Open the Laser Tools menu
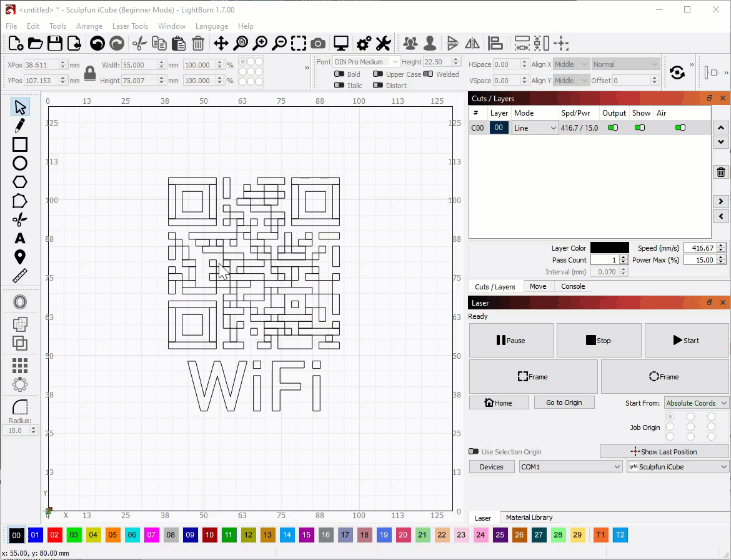 point(130,26)
